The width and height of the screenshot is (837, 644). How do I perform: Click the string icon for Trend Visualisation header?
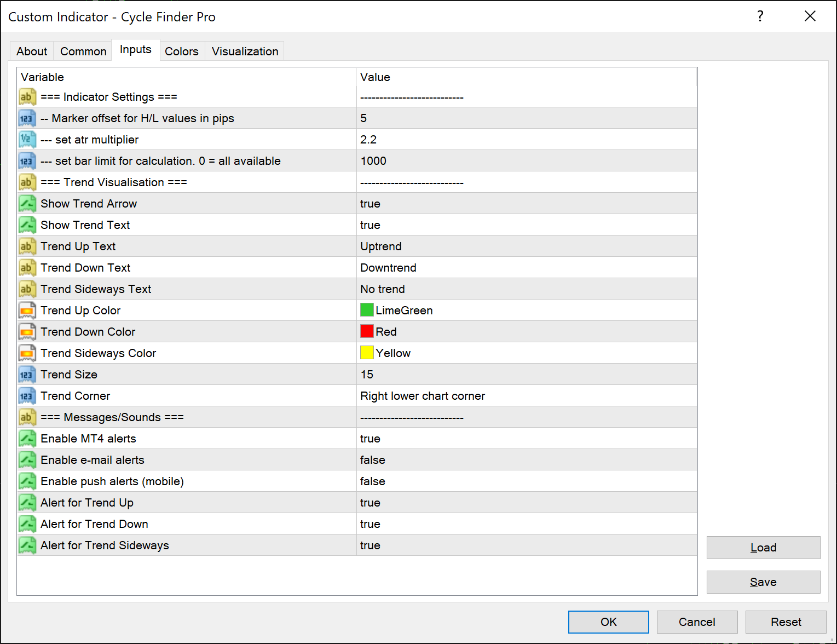coord(27,182)
